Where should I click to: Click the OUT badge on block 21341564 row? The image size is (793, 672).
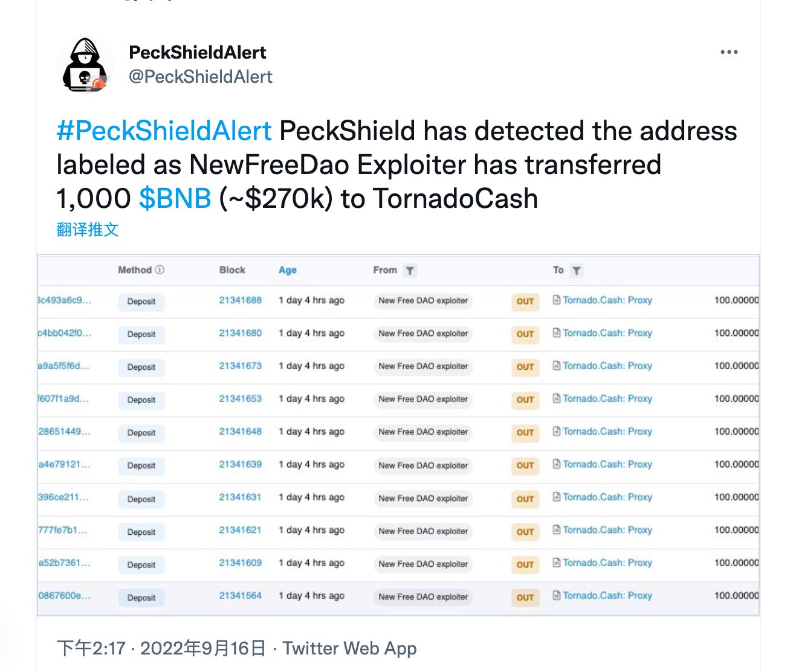525,597
